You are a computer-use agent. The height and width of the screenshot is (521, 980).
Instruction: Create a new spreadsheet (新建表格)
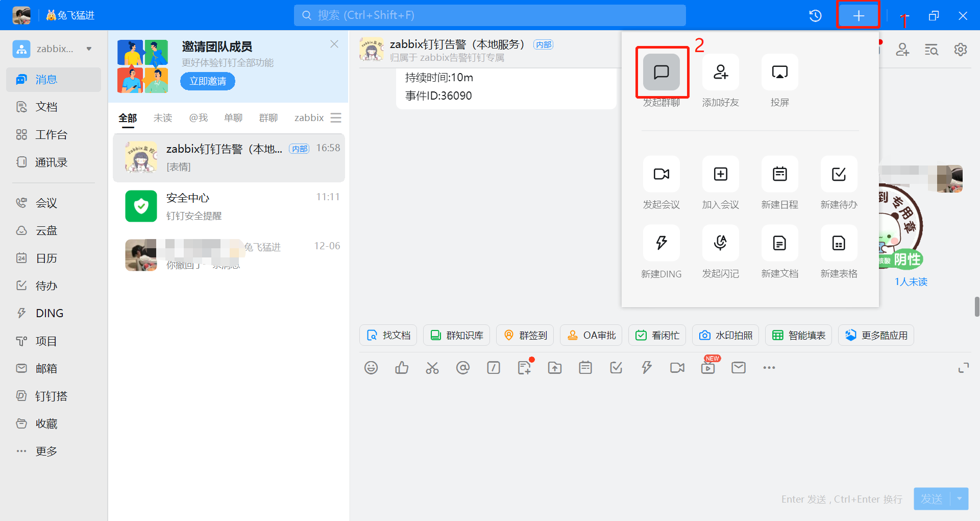[x=839, y=243]
